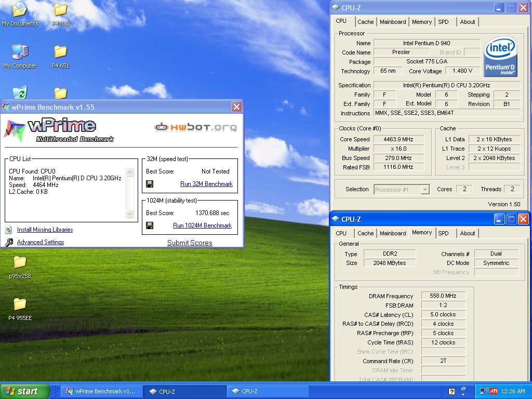This screenshot has width=532, height=399.
Task: Open the p95v258 folder icon
Action: (x=20, y=267)
